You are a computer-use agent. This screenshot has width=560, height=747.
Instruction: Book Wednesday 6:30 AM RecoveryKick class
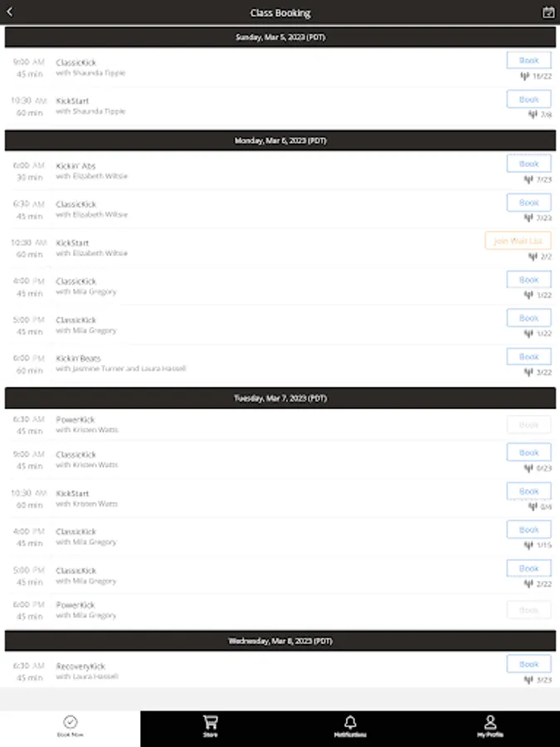(528, 664)
